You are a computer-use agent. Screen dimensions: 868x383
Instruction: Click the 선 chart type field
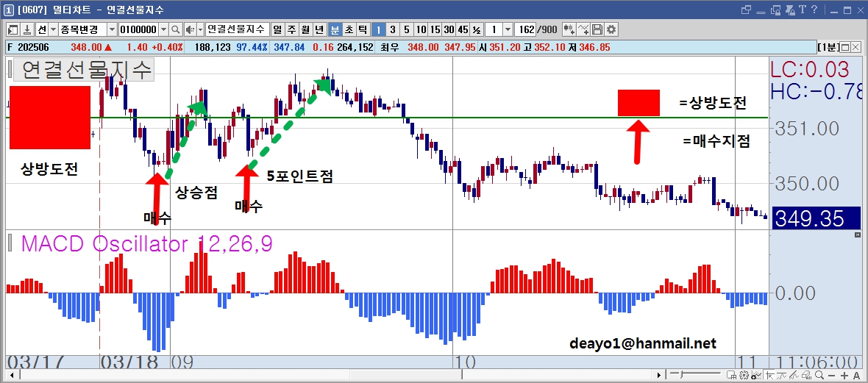click(42, 29)
